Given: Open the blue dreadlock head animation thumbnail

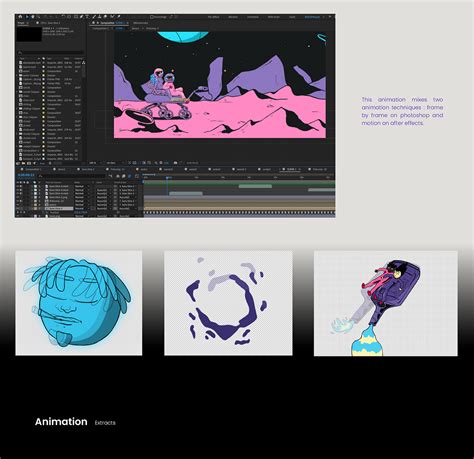Looking at the screenshot, I should (x=79, y=303).
